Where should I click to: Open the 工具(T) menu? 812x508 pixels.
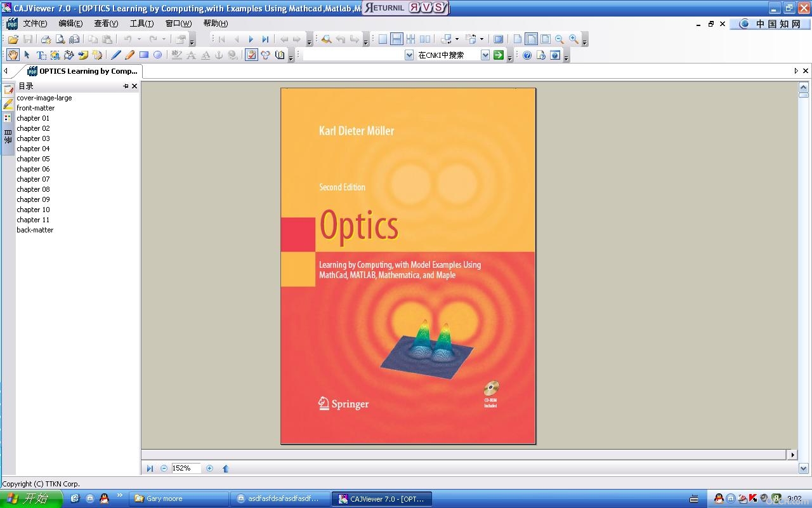[x=141, y=23]
